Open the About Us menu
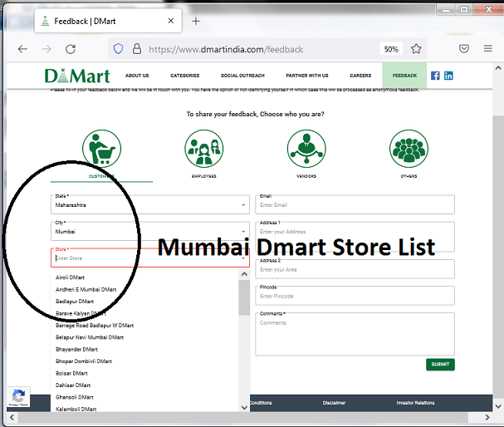Viewport: 504px width, 427px height. click(x=137, y=76)
